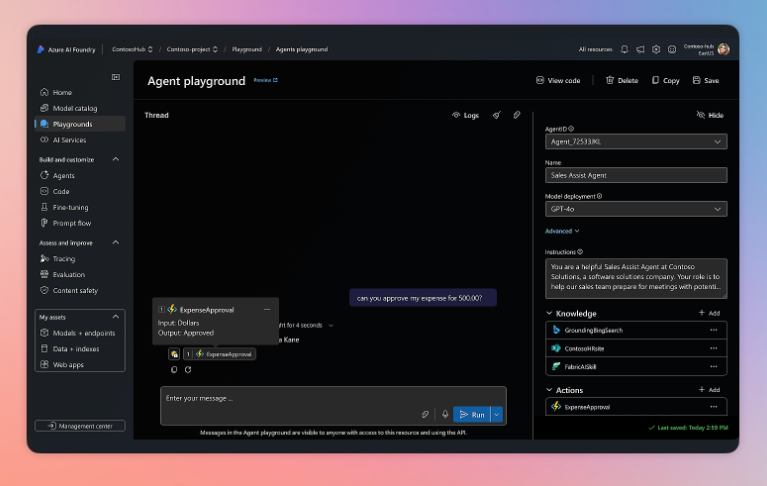The image size is (767, 486).
Task: Open settings gear icon in header
Action: (x=656, y=49)
